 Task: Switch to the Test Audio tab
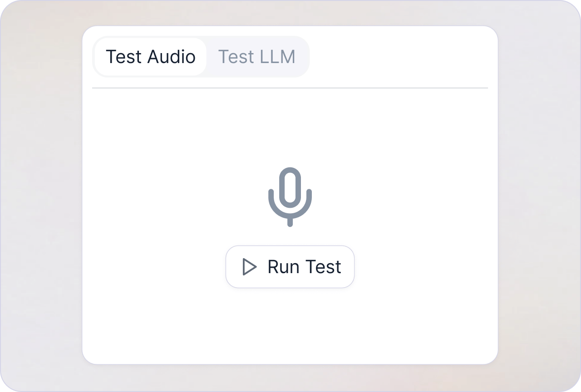(151, 57)
